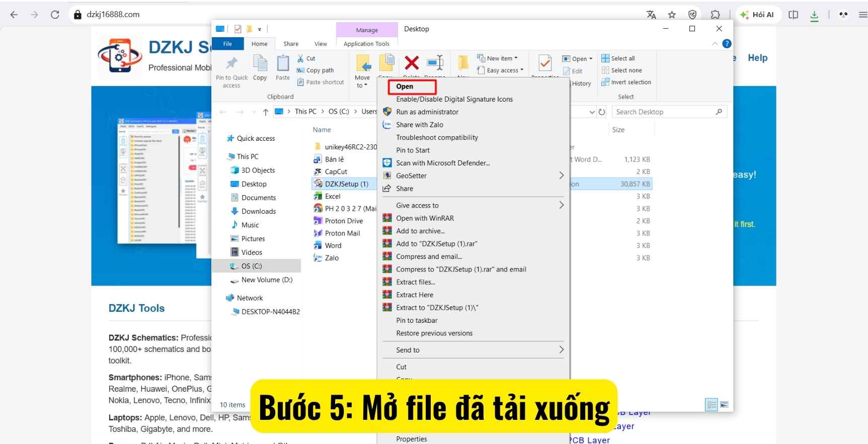Expand the Easy access dropdown

[522, 70]
